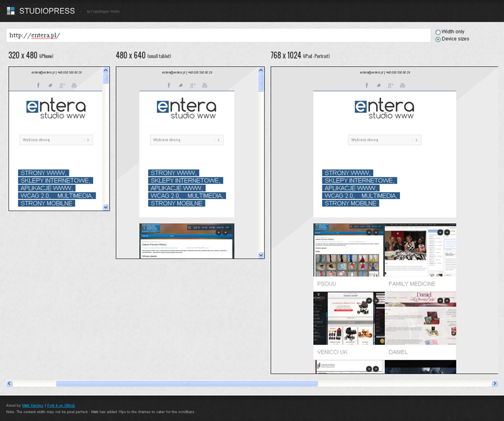The width and height of the screenshot is (504, 421).
Task: Open the Matt Kersley link in footer
Action: pyautogui.click(x=30, y=405)
